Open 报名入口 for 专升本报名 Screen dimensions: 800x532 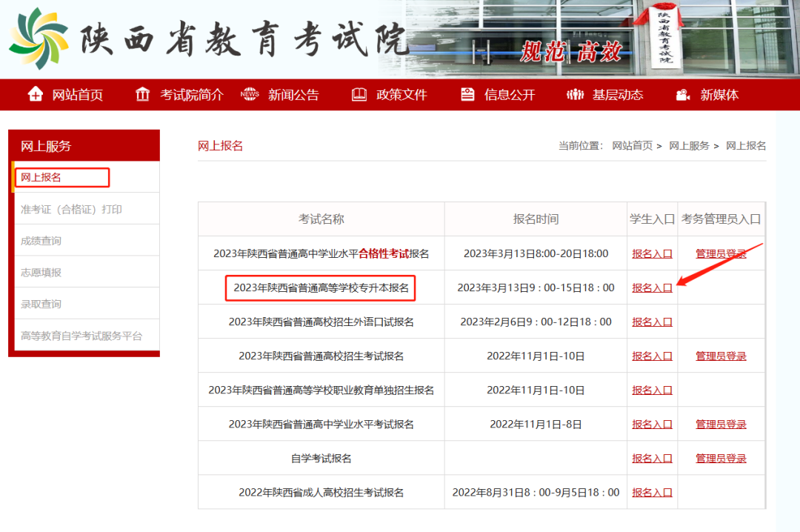(x=652, y=288)
